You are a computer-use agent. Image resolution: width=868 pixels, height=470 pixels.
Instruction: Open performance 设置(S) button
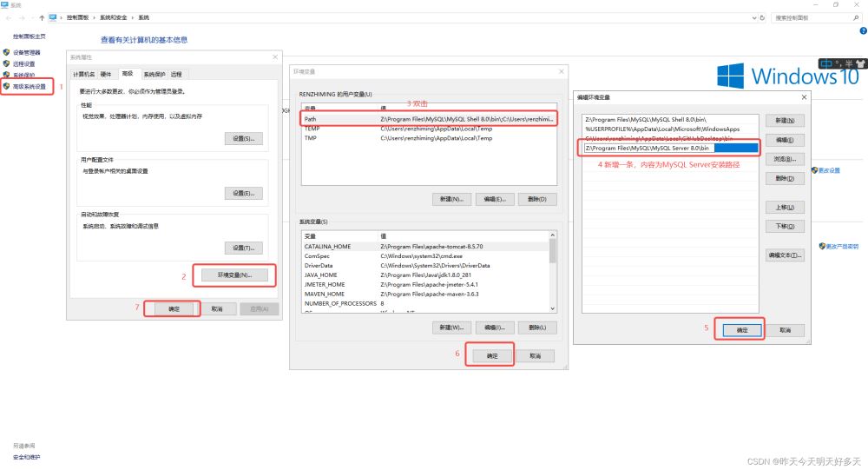click(244, 138)
